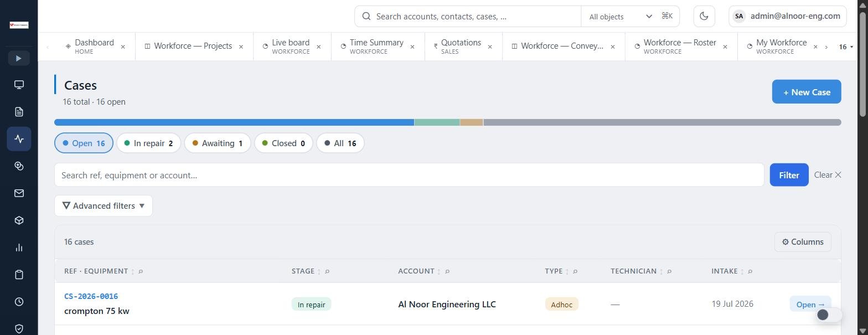868x335 pixels.
Task: Switch to dark mode with moon icon
Action: [x=704, y=16]
